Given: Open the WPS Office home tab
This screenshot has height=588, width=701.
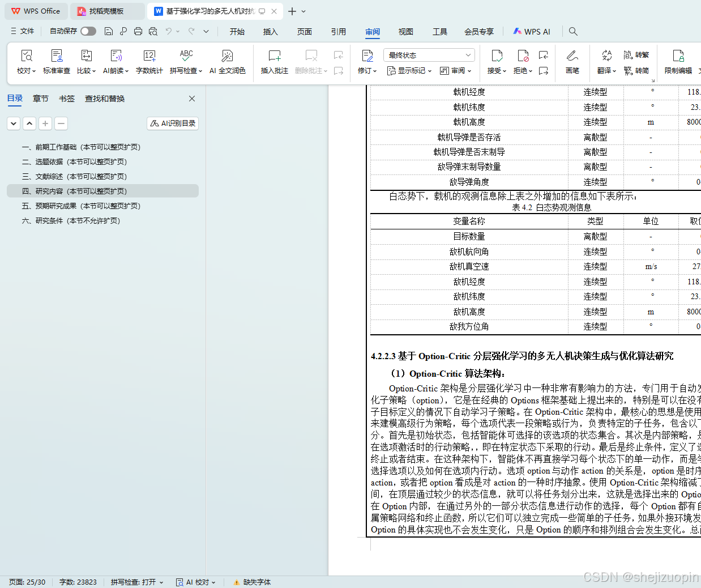Looking at the screenshot, I should (x=36, y=11).
